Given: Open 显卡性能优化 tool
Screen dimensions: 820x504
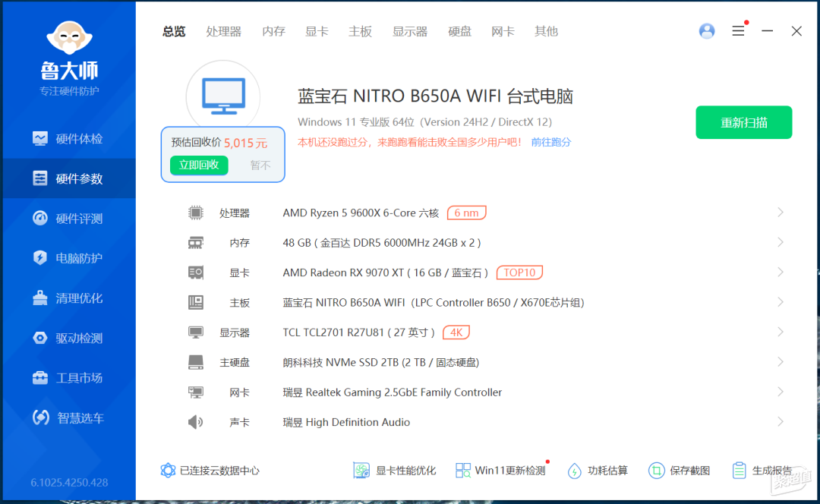Looking at the screenshot, I should pos(394,471).
